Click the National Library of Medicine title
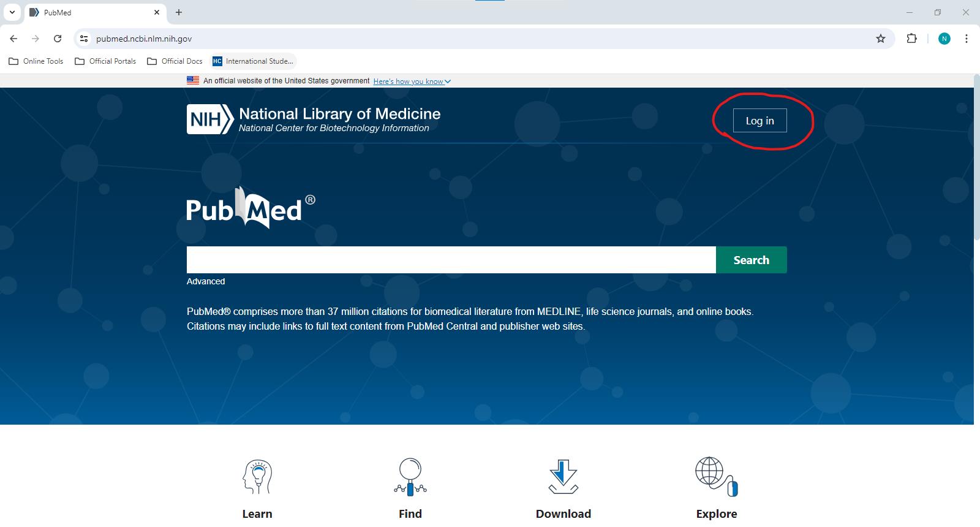Viewport: 980px width, 527px height. (340, 113)
